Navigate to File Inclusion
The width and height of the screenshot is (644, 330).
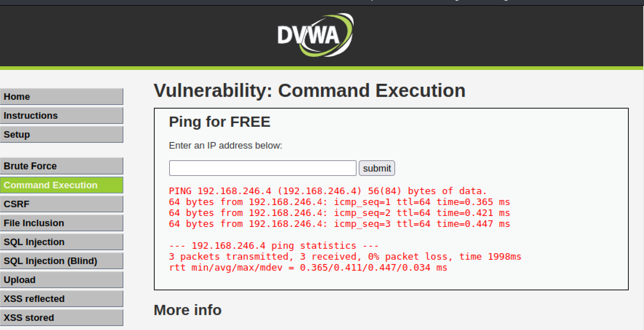coord(61,223)
